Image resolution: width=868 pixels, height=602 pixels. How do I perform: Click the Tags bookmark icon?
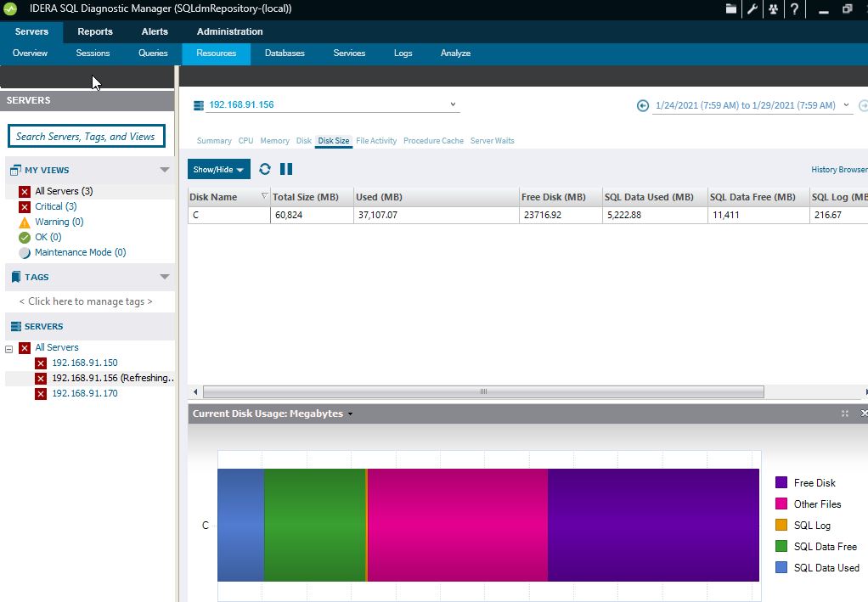(x=15, y=277)
